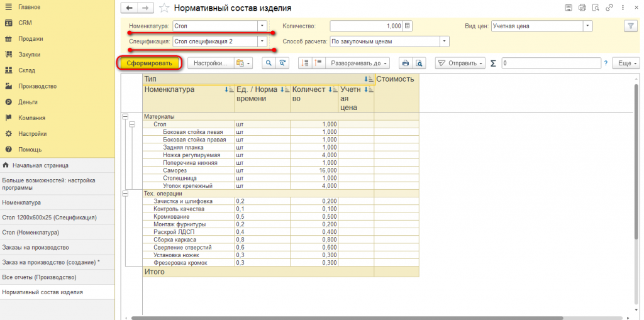Open calculator in the Количество field
The width and height of the screenshot is (644, 320).
pyautogui.click(x=407, y=26)
